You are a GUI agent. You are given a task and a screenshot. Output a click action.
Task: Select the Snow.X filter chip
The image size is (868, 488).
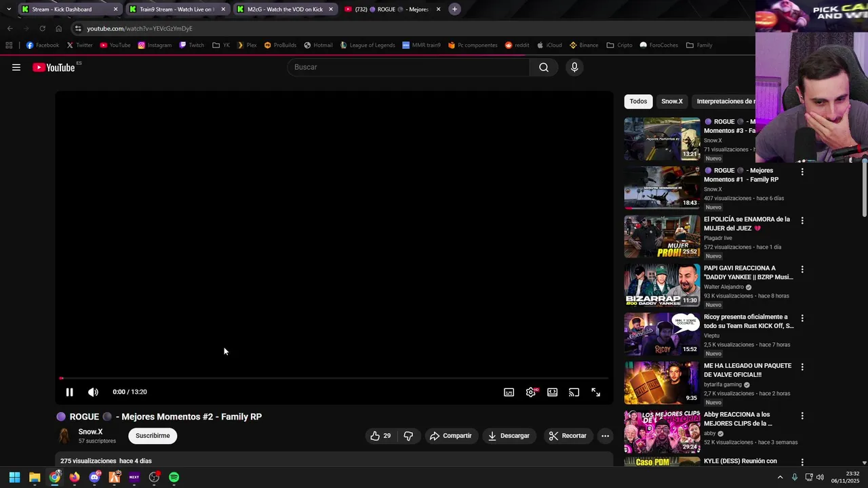coord(672,101)
